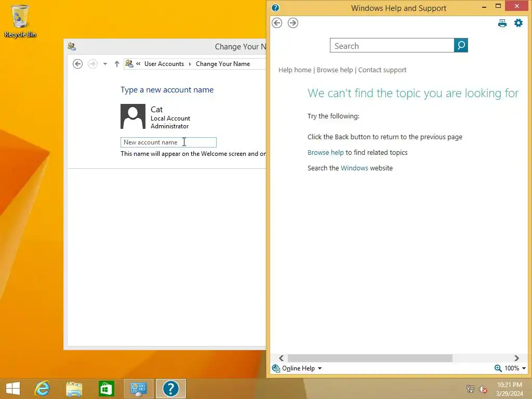The image size is (532, 399).
Task: Click Online Help globe icon in status bar
Action: [x=276, y=368]
